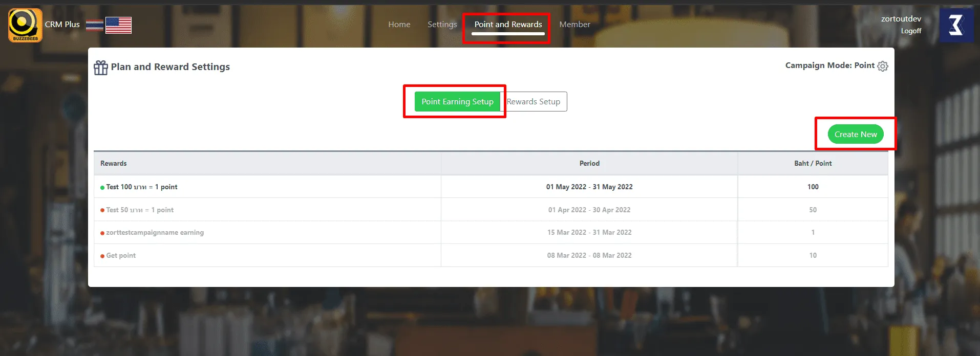Click the Period column header
The height and width of the screenshot is (356, 980).
pos(589,164)
